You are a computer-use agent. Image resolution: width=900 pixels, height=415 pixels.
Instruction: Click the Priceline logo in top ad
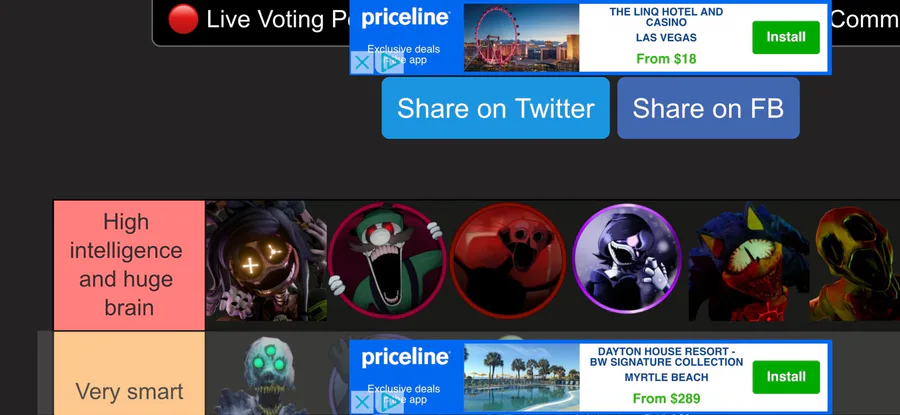pyautogui.click(x=405, y=18)
